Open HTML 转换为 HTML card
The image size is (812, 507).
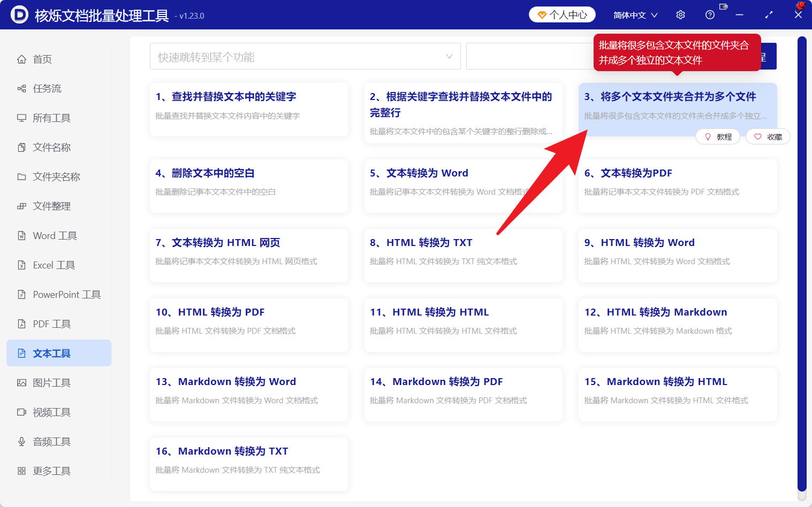coord(463,325)
